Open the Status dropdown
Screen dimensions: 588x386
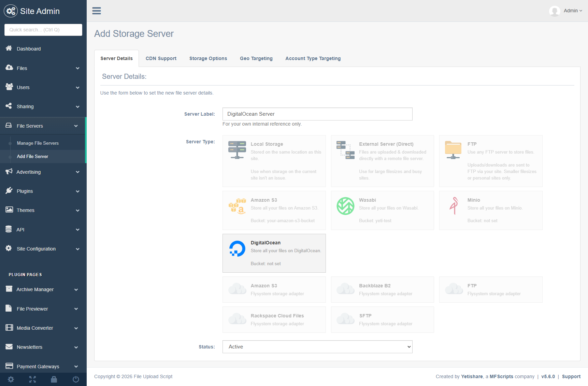[x=317, y=347]
